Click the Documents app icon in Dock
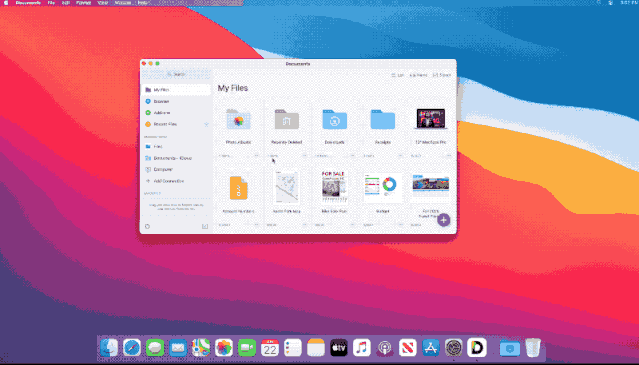Viewport: 639px width, 365px height. pyautogui.click(x=477, y=348)
